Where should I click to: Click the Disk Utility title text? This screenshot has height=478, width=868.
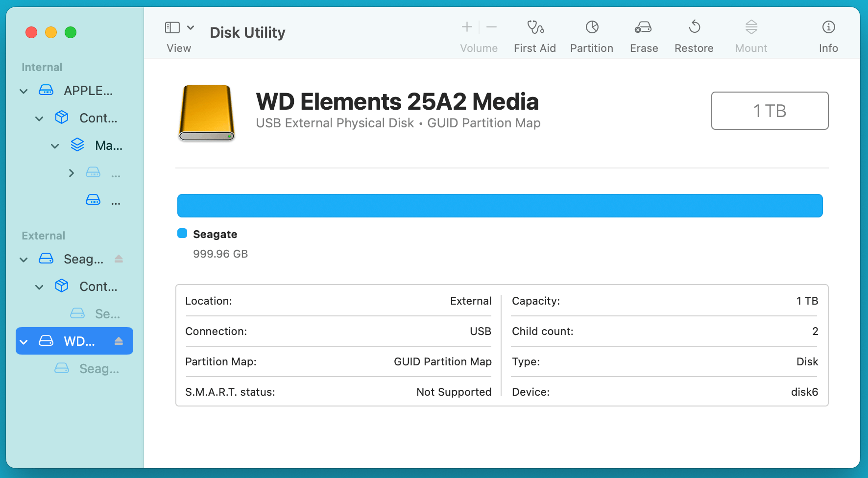click(x=247, y=32)
